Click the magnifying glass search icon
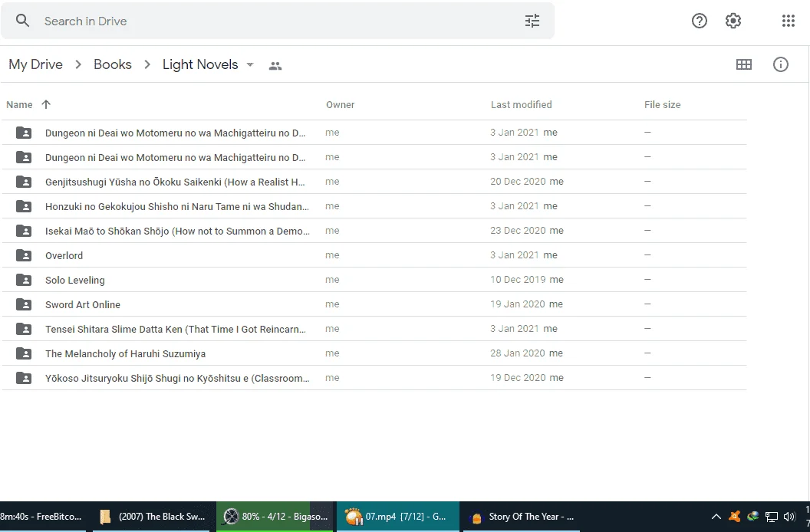Screen dimensions: 810x532 (22, 21)
